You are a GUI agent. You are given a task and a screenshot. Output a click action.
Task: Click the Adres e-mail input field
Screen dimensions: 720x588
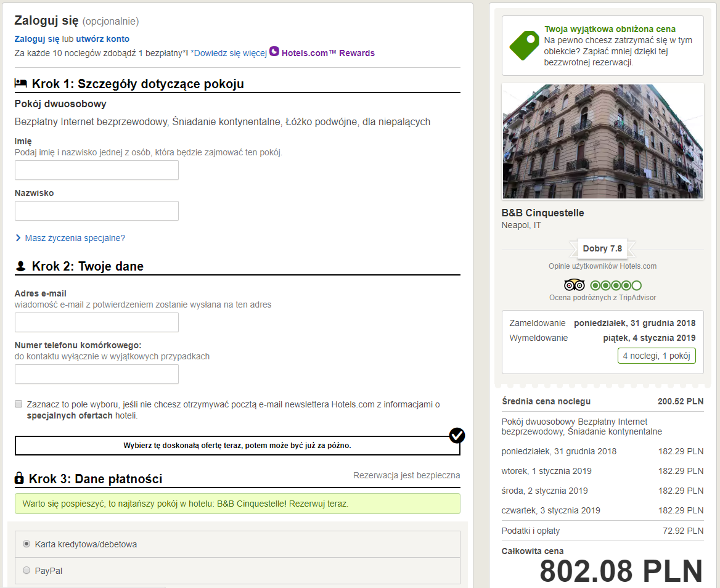click(x=97, y=322)
